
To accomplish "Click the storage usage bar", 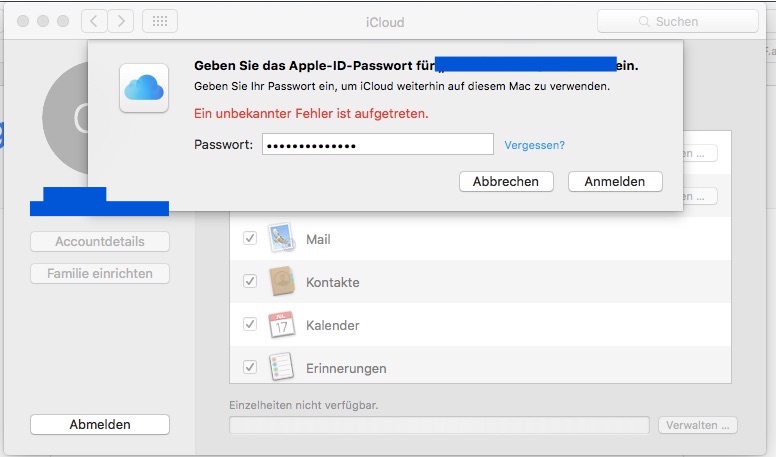I will (x=439, y=425).
